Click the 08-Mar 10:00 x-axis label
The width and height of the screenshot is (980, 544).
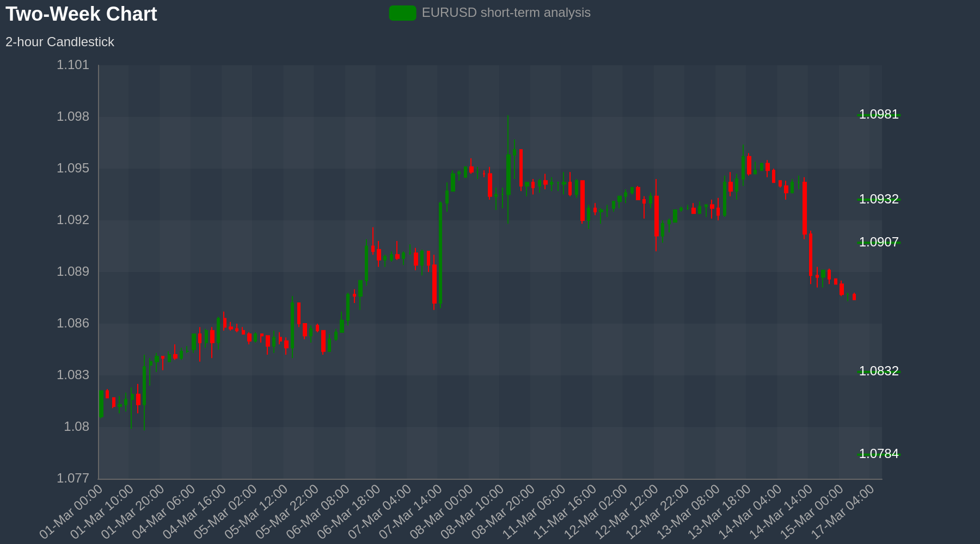pos(473,512)
